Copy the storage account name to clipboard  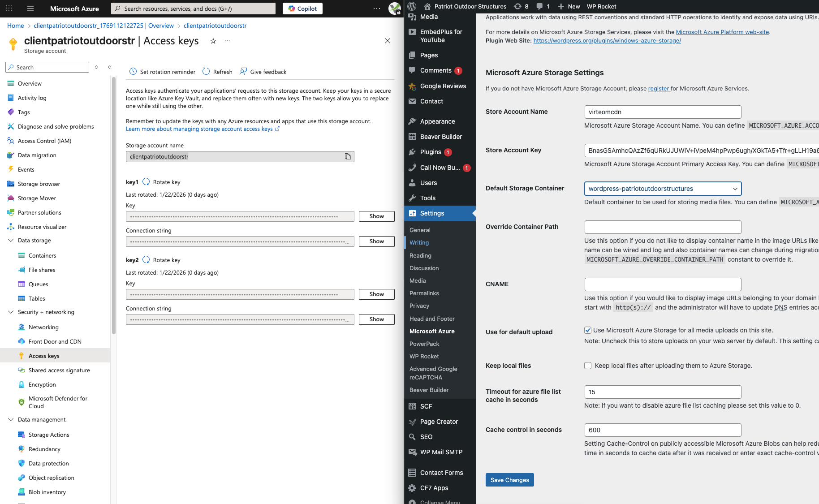pyautogui.click(x=348, y=156)
